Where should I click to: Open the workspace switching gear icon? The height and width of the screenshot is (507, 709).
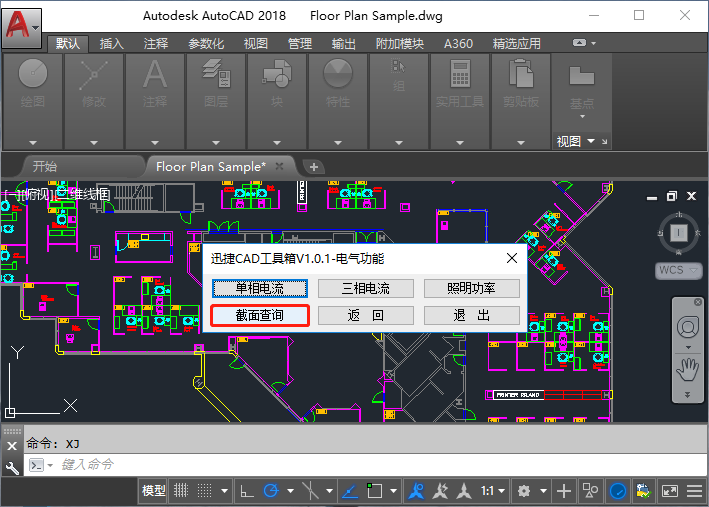pos(524,491)
